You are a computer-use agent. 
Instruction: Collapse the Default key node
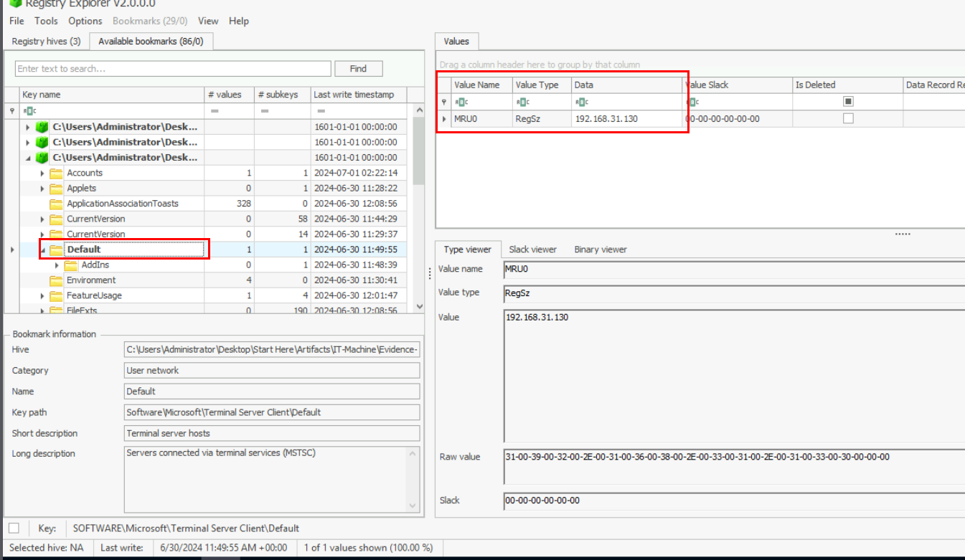click(x=42, y=250)
